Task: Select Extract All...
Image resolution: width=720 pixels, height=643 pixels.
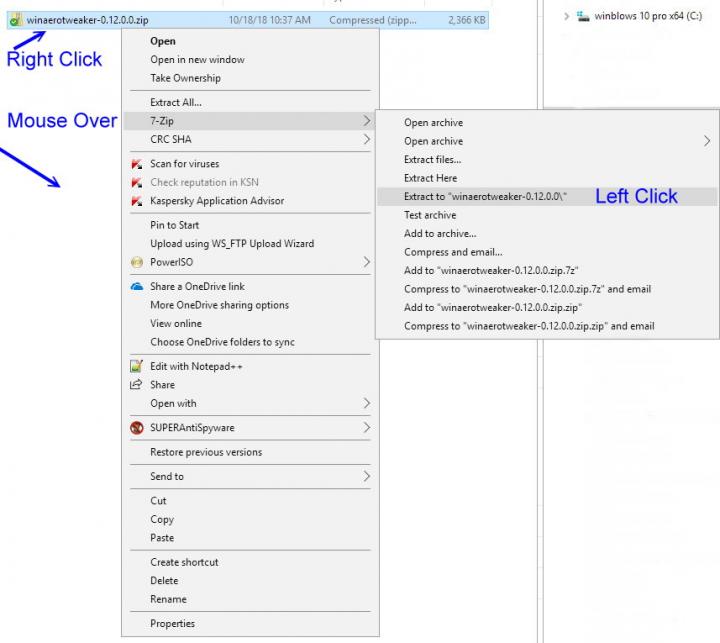Action: 176,102
